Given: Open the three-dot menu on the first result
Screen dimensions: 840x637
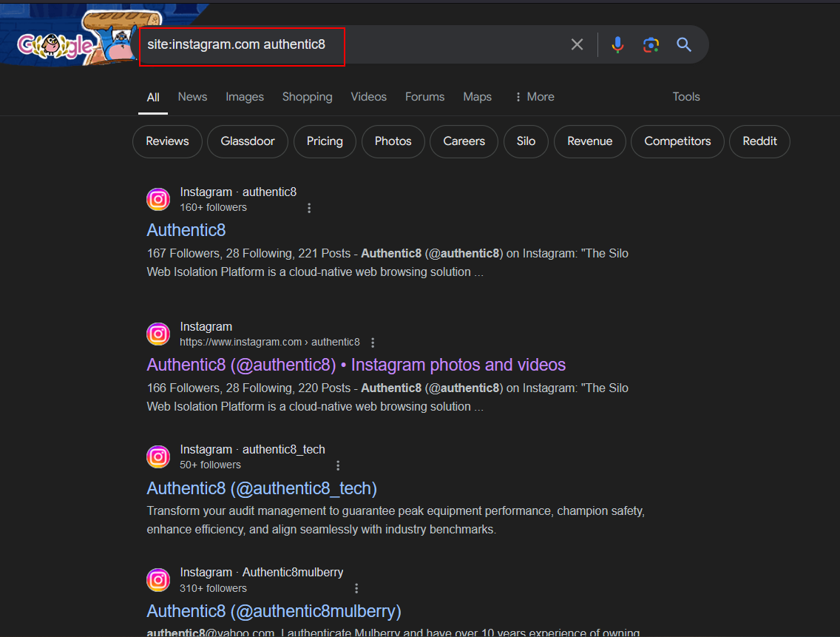Looking at the screenshot, I should (309, 208).
